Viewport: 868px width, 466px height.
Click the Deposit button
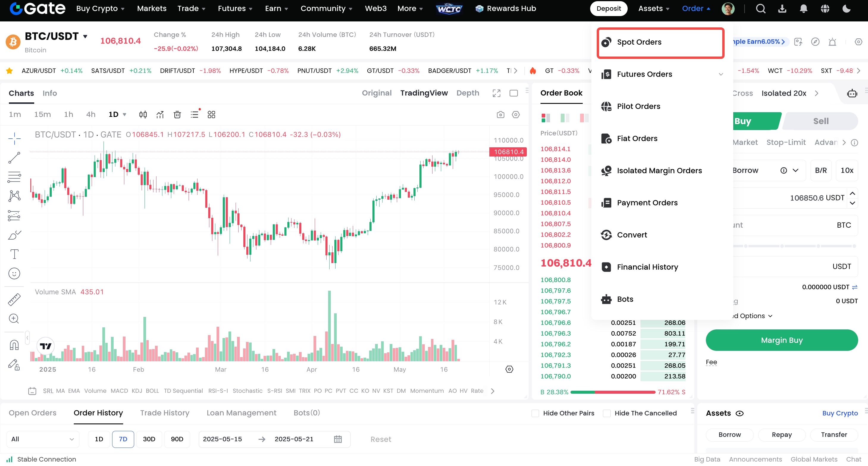pos(608,8)
